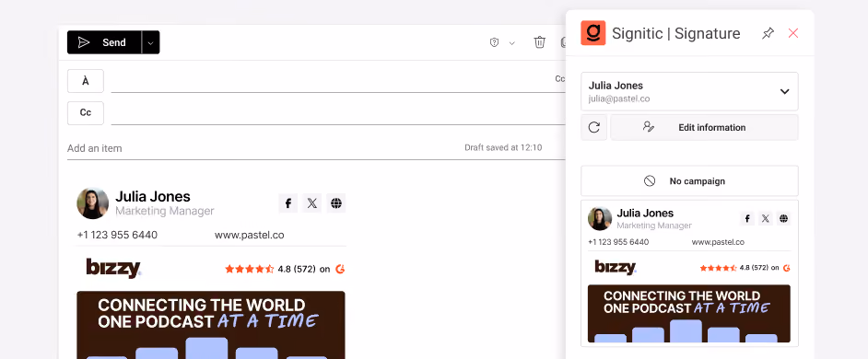Expand the chevron next to shield icon
This screenshot has width=868, height=359.
[512, 43]
